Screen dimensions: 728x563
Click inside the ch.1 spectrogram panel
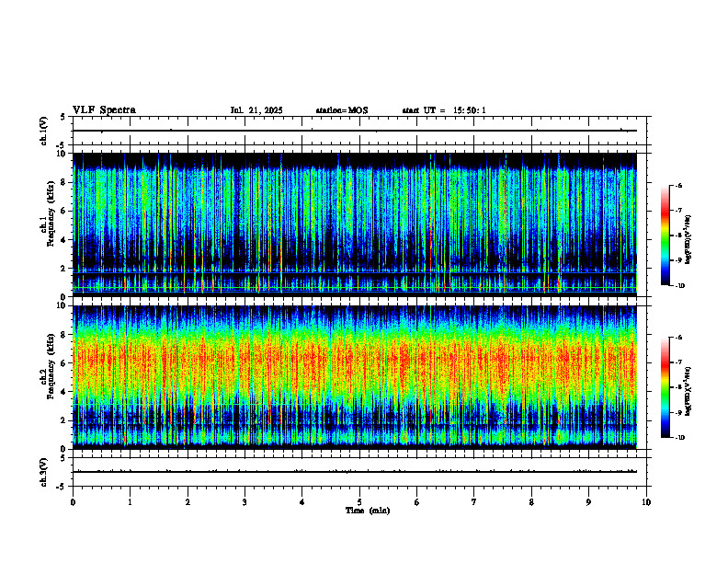[355, 224]
